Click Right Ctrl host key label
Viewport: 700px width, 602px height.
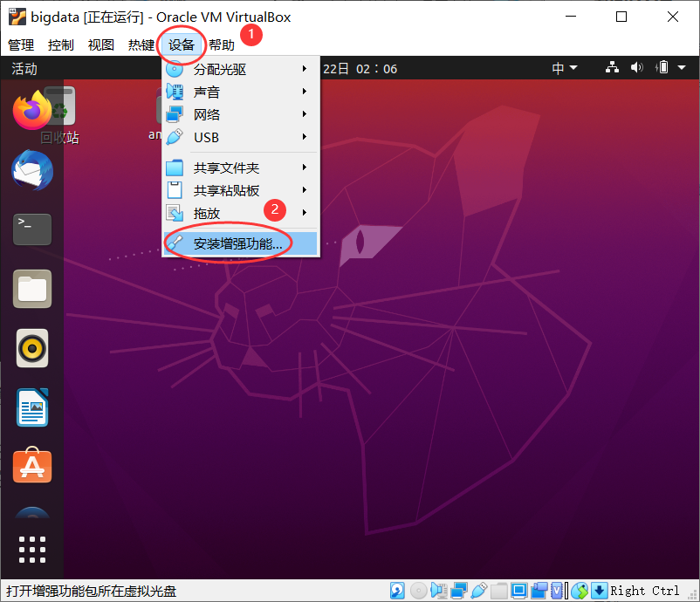(645, 591)
